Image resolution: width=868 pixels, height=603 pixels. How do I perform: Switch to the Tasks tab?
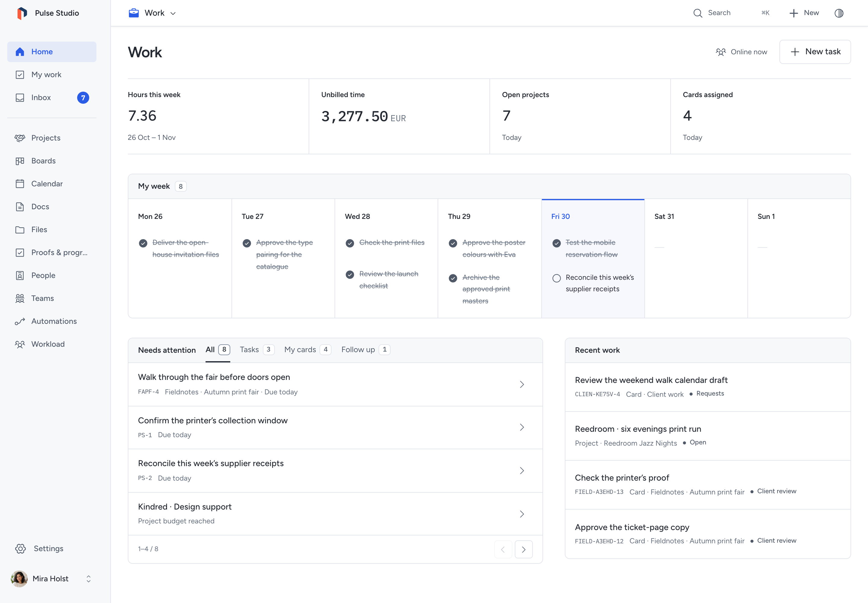(x=257, y=350)
